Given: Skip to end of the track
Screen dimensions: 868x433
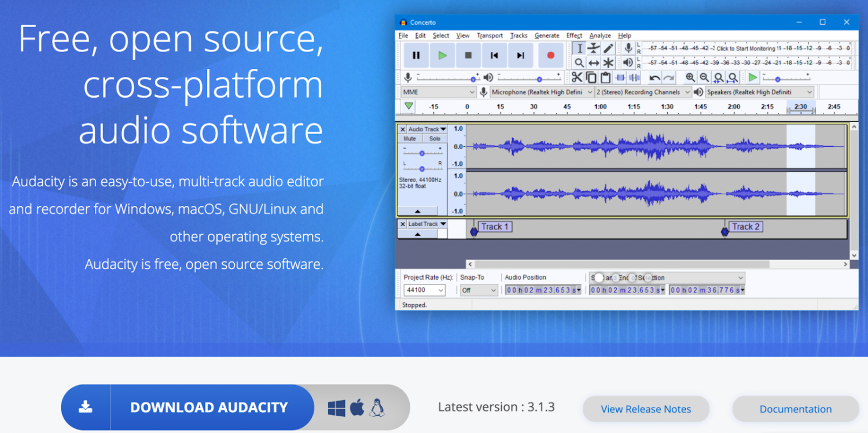Looking at the screenshot, I should coord(520,55).
